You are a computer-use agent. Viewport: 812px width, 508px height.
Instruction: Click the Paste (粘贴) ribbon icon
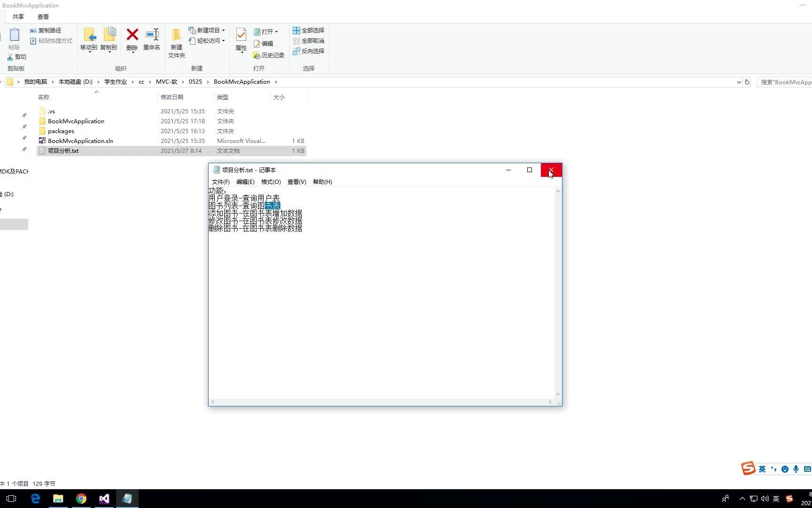coord(14,39)
